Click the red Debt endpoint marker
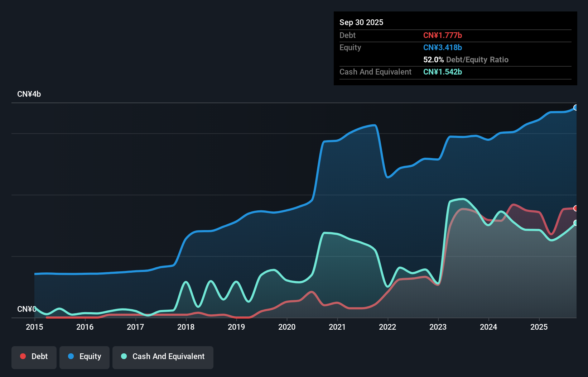The width and height of the screenshot is (588, 377). coord(575,208)
